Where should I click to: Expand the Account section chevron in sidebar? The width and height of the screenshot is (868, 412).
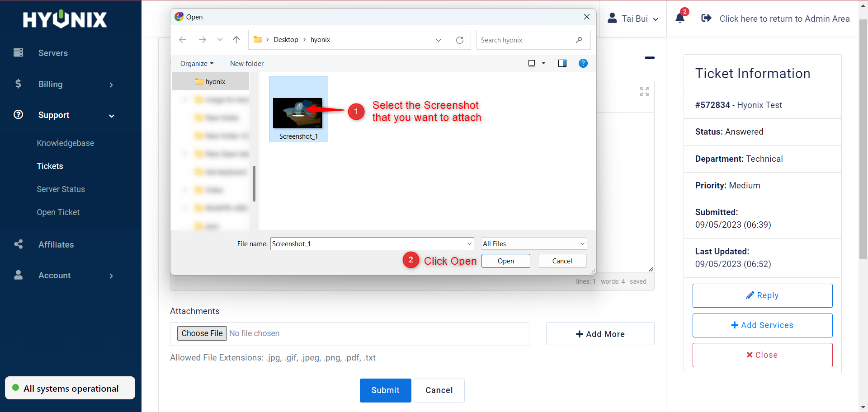point(111,276)
